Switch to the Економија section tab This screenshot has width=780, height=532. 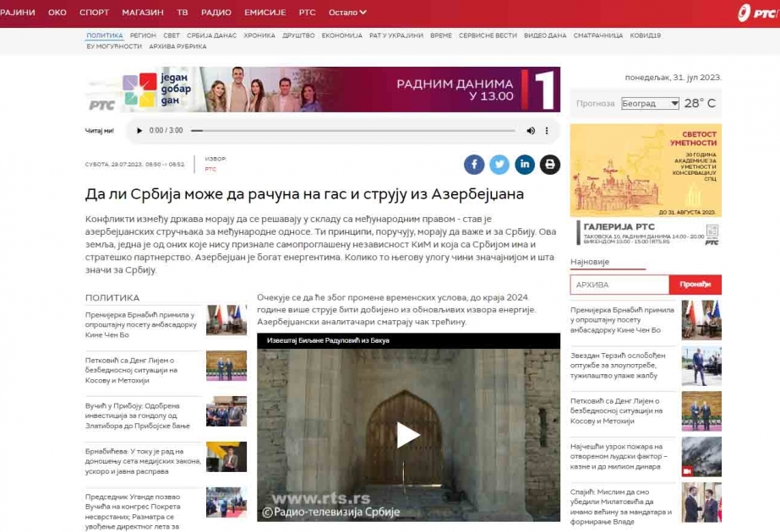pos(341,35)
